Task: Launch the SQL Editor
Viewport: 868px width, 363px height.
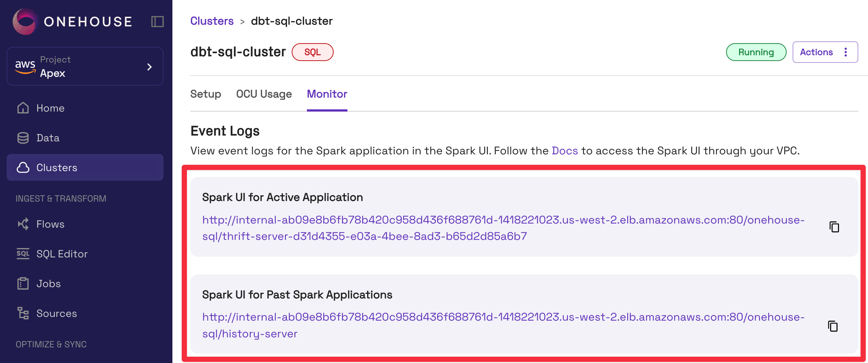Action: click(x=62, y=254)
